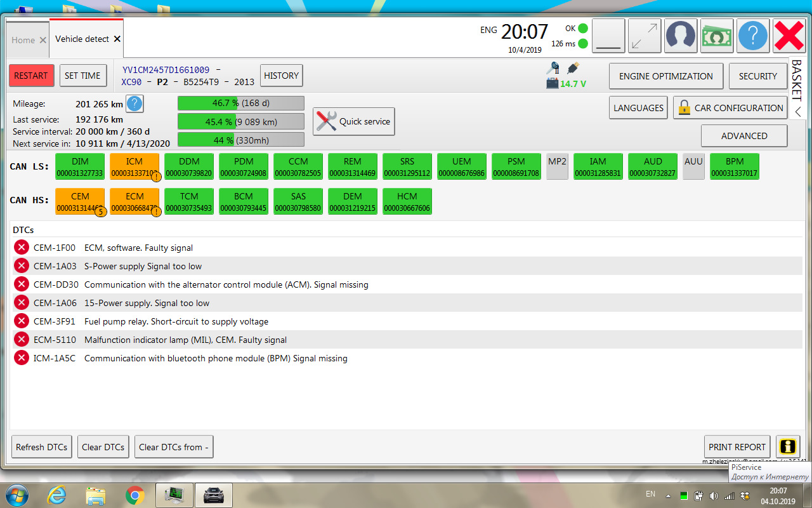Click the green money payment icon

tap(717, 36)
